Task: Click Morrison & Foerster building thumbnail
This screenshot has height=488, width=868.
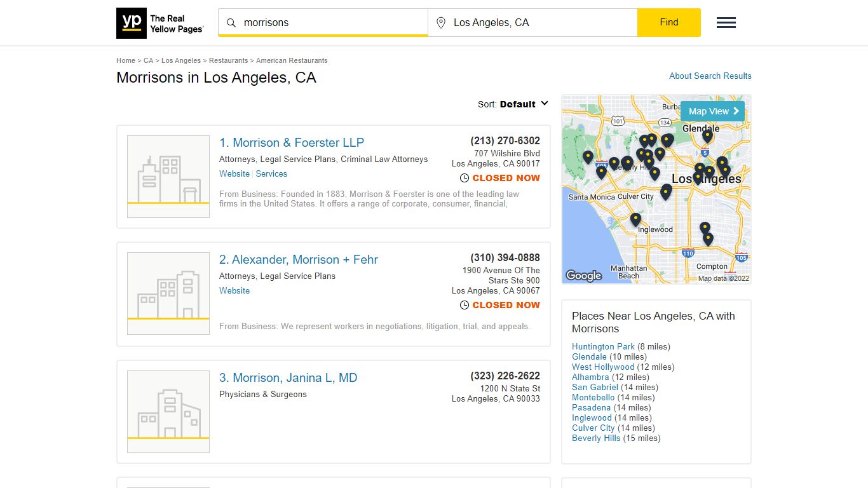Action: point(168,177)
